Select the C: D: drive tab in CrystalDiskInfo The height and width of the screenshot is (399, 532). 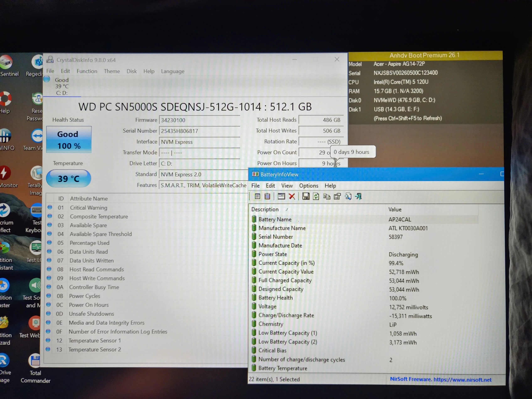pos(62,86)
